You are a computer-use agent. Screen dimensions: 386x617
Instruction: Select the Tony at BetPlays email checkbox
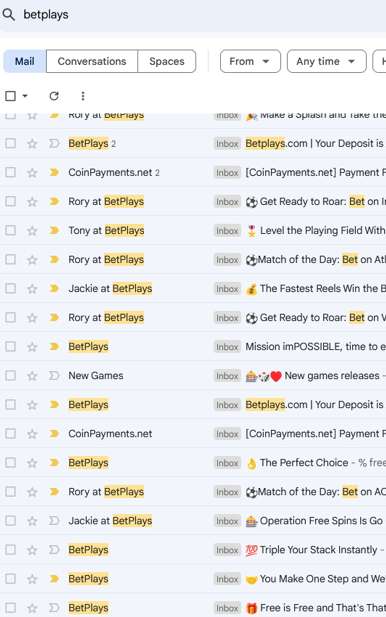(x=11, y=231)
